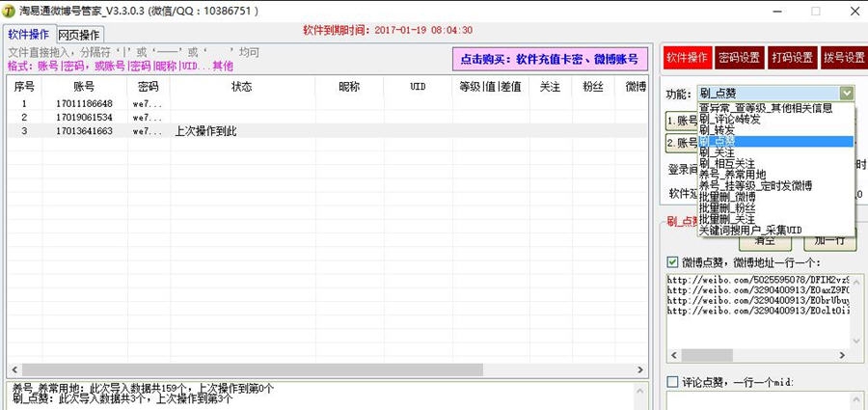Click the 粉丝 column header
This screenshot has width=868, height=410.
[593, 87]
